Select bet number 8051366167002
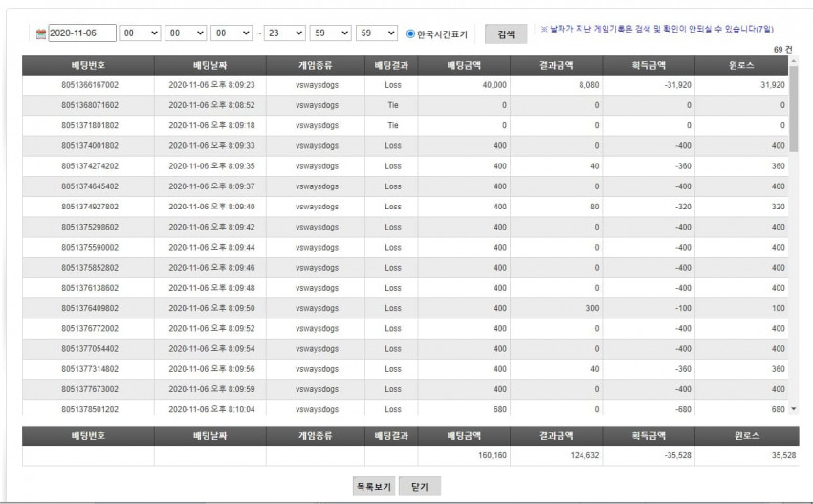Screen dimensions: 813x504 [x=90, y=85]
